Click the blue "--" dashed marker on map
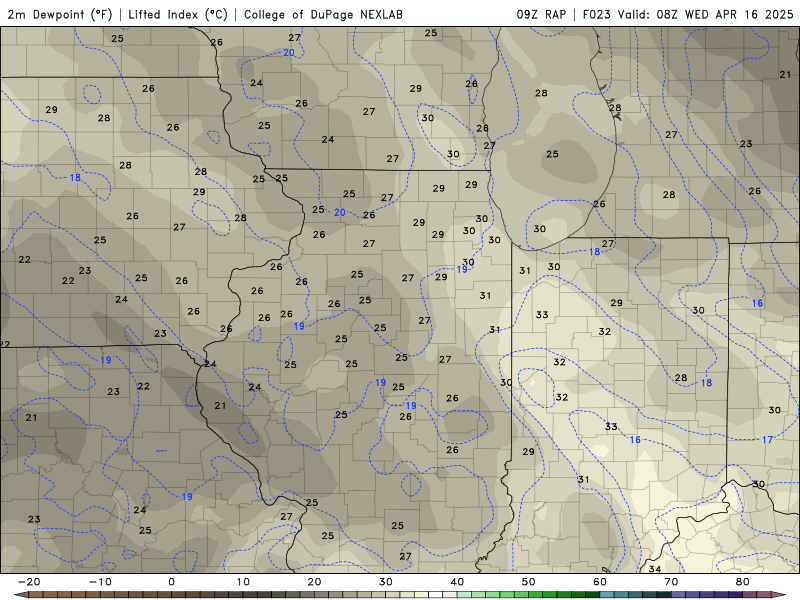800x600 pixels. click(161, 451)
